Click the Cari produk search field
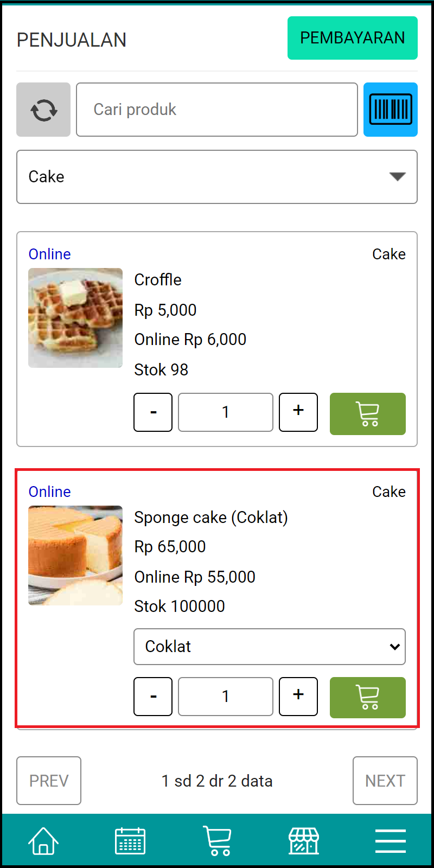 217,110
